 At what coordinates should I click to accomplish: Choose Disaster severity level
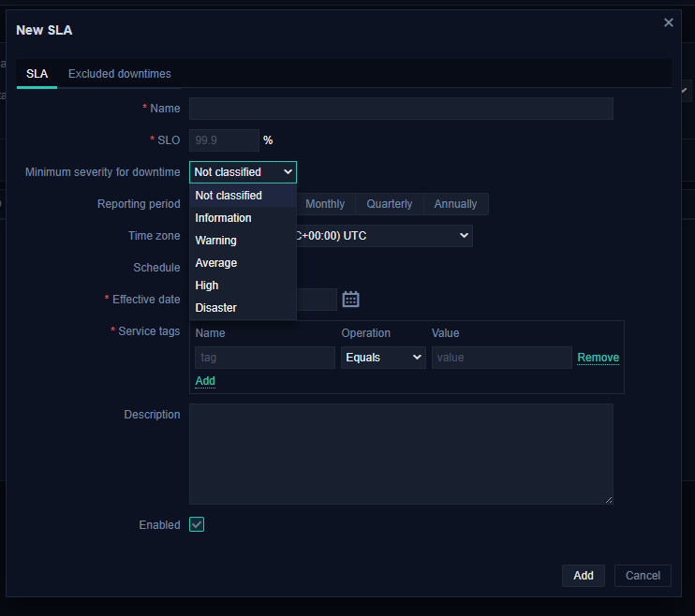(215, 308)
